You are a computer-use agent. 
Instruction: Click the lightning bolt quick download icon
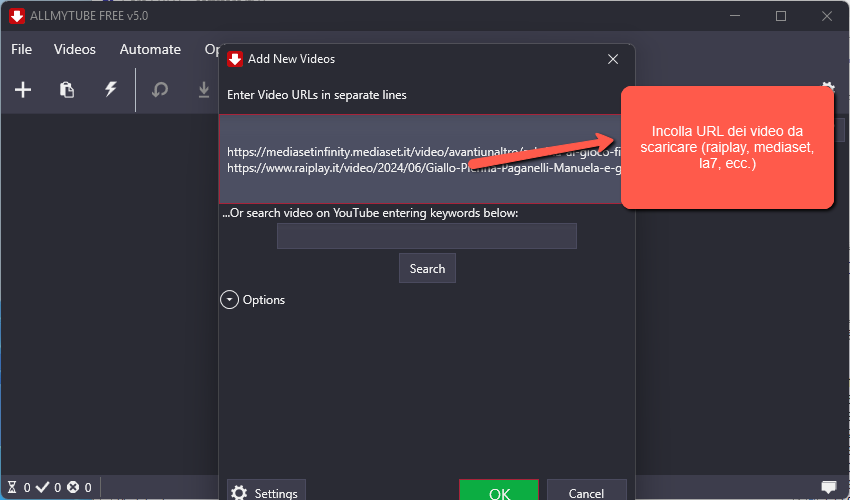click(111, 89)
